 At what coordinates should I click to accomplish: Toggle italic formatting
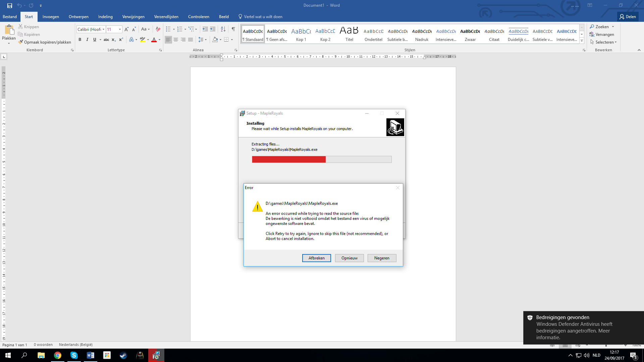point(87,40)
